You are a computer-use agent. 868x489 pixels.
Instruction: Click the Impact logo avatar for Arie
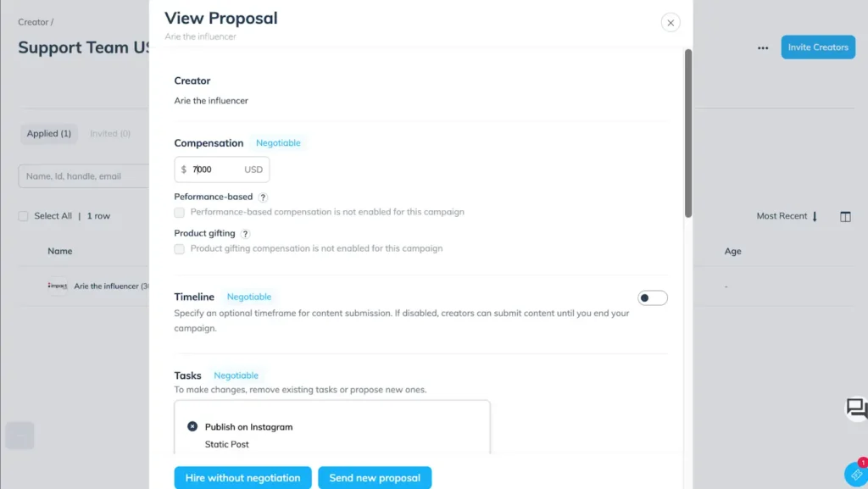[57, 286]
